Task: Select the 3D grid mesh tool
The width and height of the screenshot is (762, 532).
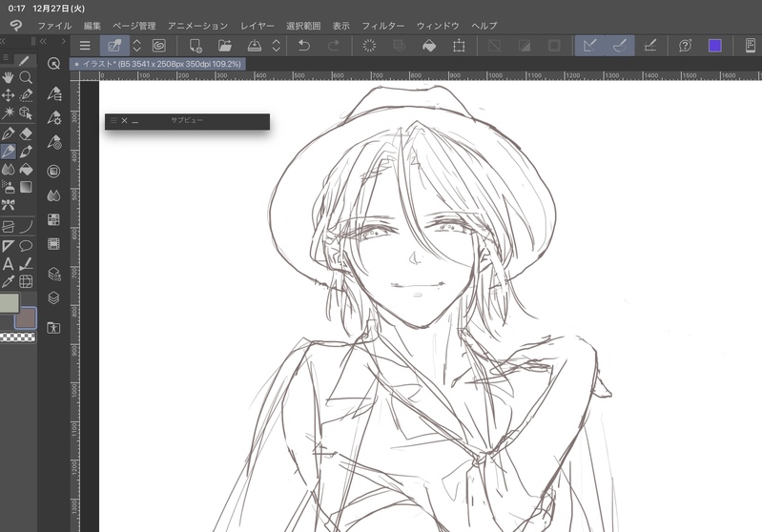Action: tap(26, 281)
